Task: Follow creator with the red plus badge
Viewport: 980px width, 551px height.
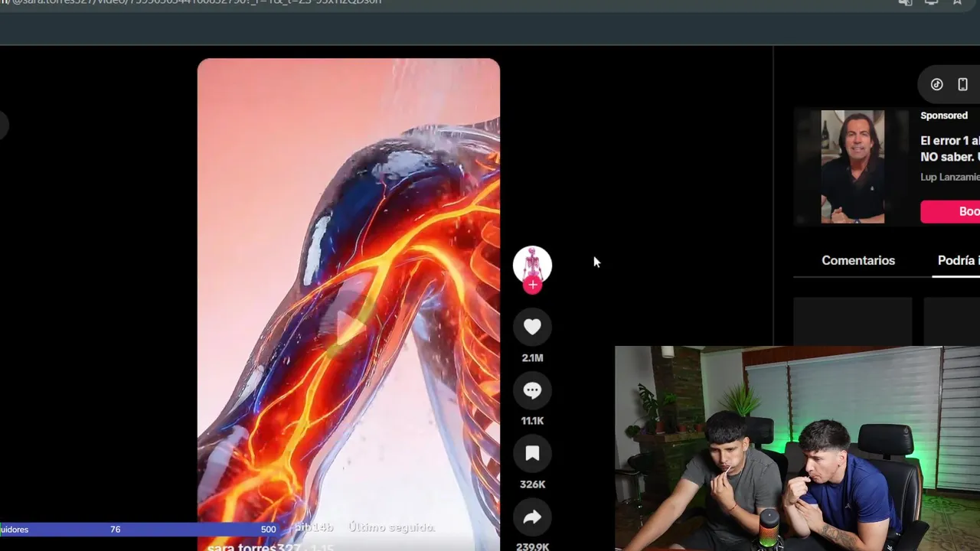Action: (x=532, y=285)
